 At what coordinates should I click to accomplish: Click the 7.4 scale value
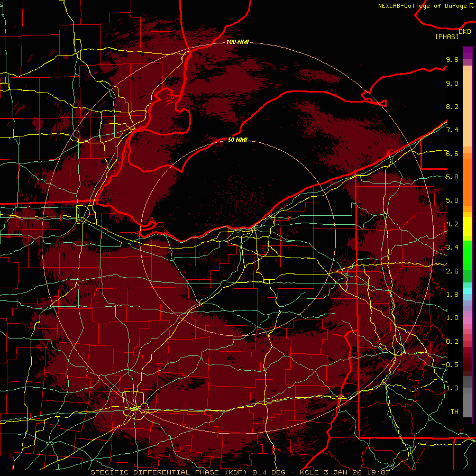452,130
